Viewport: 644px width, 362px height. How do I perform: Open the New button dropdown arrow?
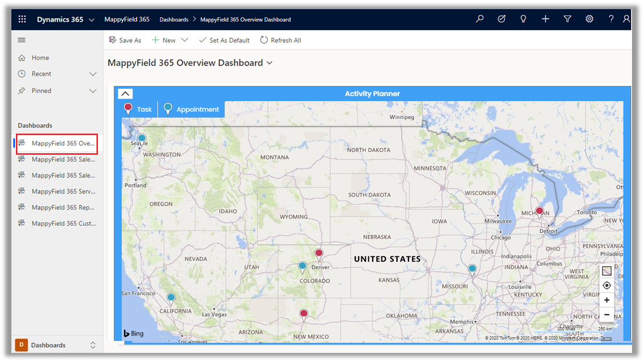pyautogui.click(x=184, y=40)
